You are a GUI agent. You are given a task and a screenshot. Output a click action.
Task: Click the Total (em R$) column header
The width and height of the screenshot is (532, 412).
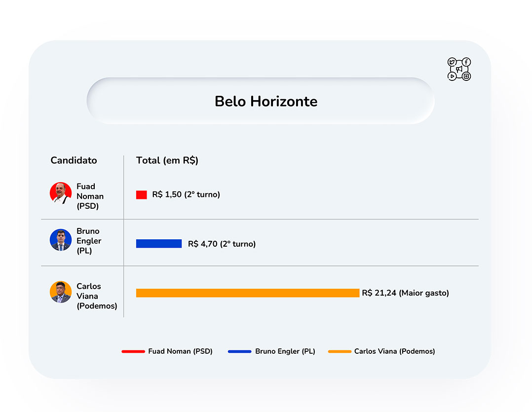pyautogui.click(x=167, y=160)
